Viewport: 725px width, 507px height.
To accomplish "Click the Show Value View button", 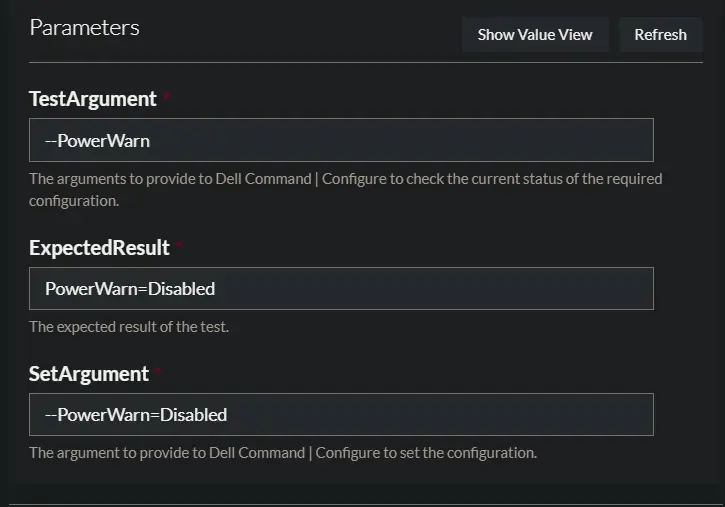I will (535, 35).
